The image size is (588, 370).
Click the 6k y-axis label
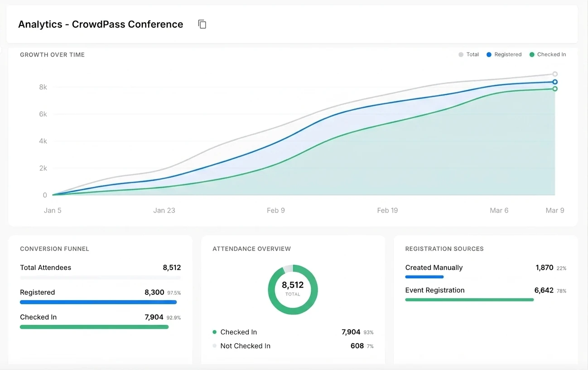point(43,114)
